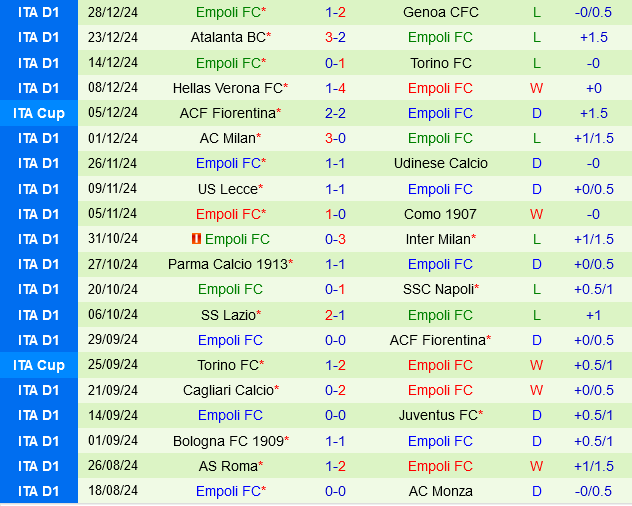Click the ITA Cup label dated 25/09/24

click(x=39, y=365)
